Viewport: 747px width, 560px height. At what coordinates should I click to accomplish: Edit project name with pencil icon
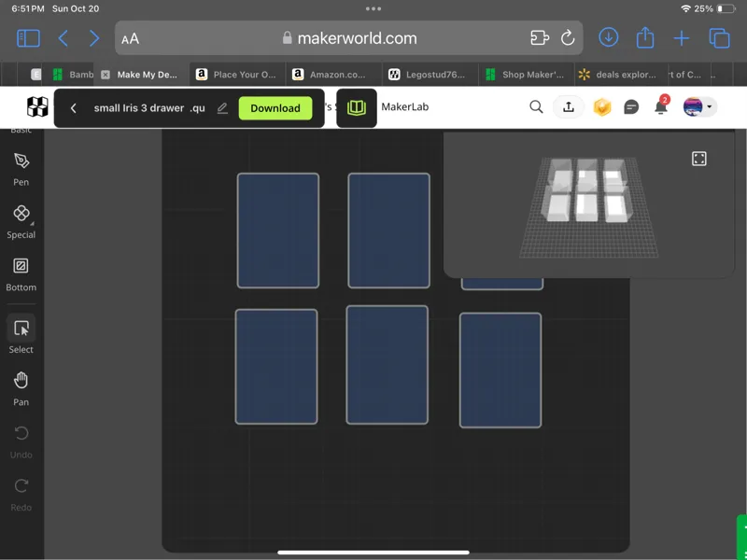(x=222, y=108)
